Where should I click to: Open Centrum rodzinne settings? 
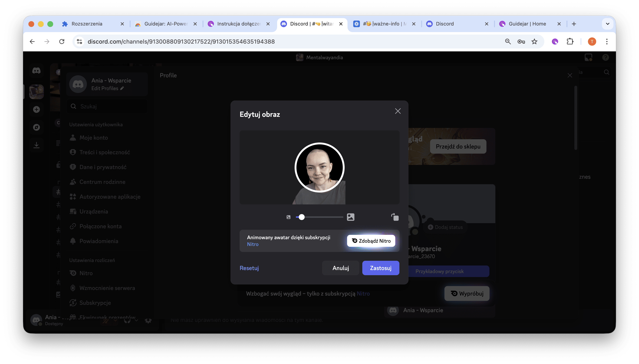(x=107, y=182)
